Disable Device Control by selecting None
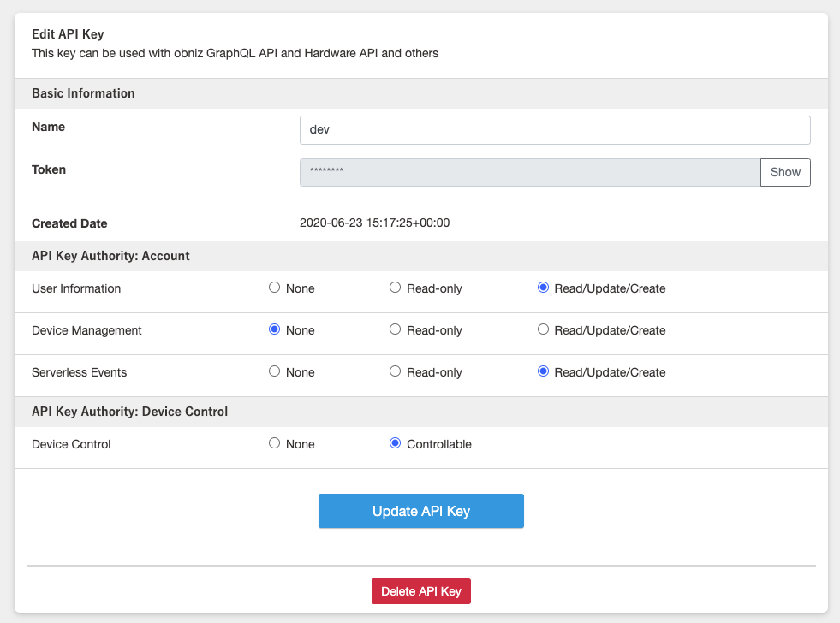 pos(275,444)
